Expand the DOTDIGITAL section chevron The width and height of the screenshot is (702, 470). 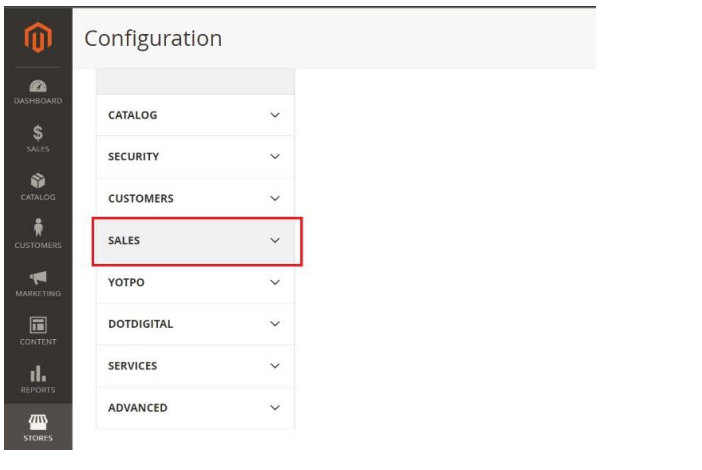pyautogui.click(x=275, y=324)
